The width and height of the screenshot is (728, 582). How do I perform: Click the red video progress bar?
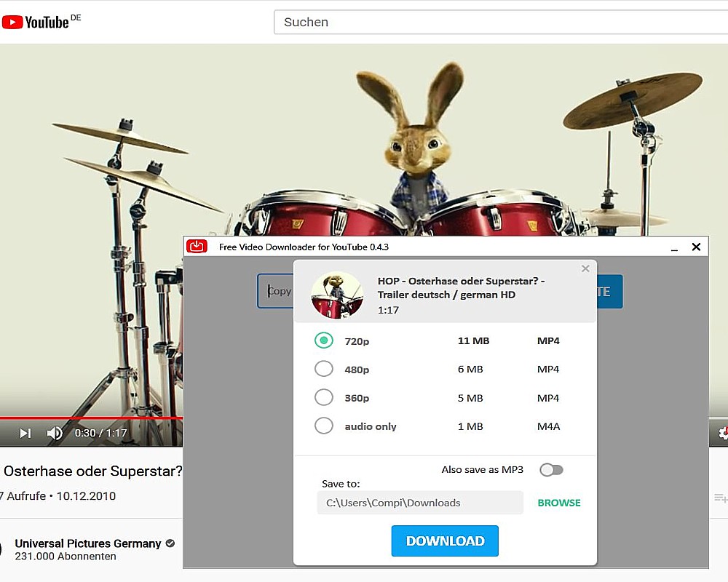tap(92, 418)
